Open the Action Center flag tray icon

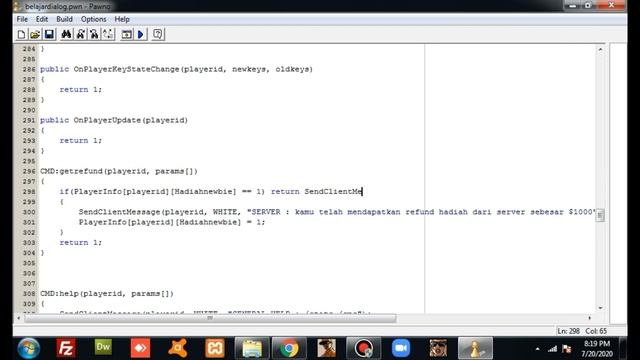pos(567,349)
